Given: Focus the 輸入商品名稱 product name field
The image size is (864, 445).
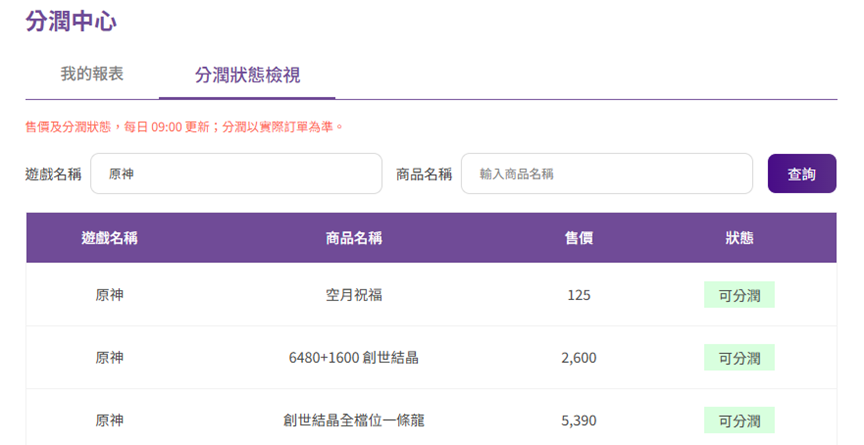Looking at the screenshot, I should (606, 174).
